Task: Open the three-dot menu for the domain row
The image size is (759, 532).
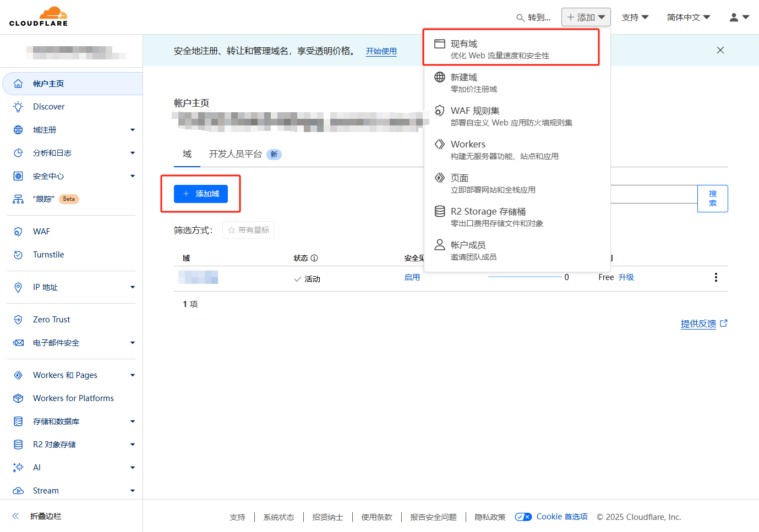Action: click(716, 277)
